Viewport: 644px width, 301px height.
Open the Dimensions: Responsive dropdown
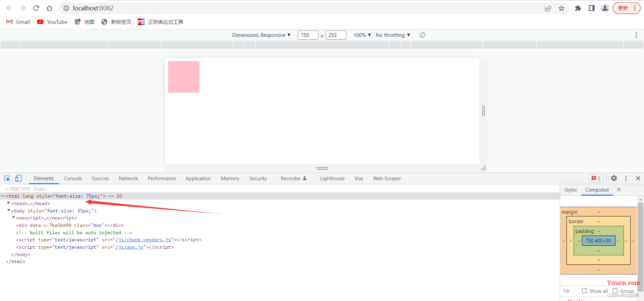[x=261, y=35]
